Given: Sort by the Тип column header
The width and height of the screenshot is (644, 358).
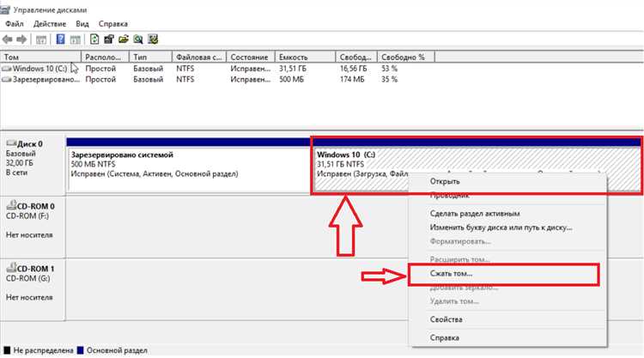Looking at the screenshot, I should point(151,57).
